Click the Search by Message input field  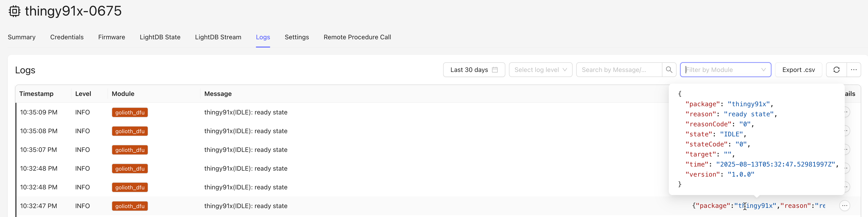coord(618,70)
